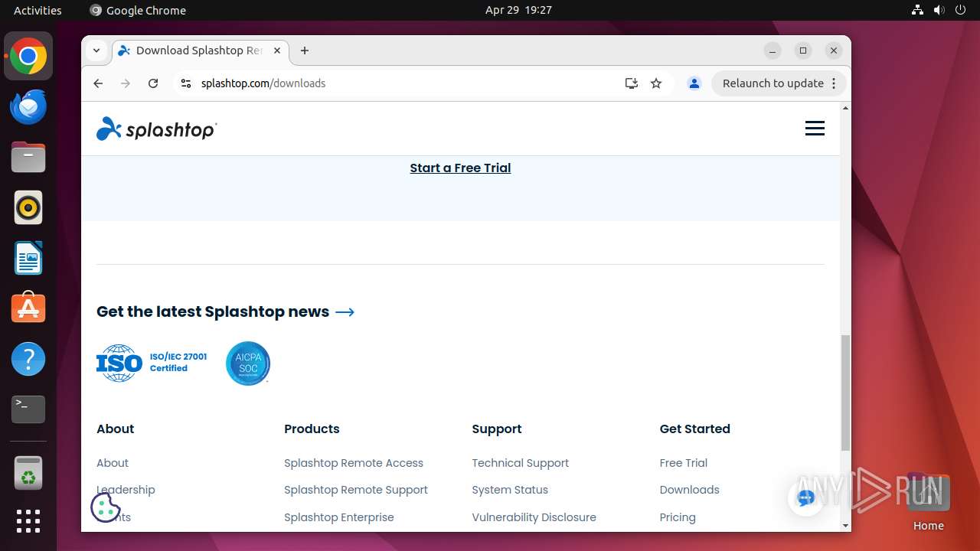980x551 pixels.
Task: Open the Downloads footer link
Action: [x=690, y=490]
